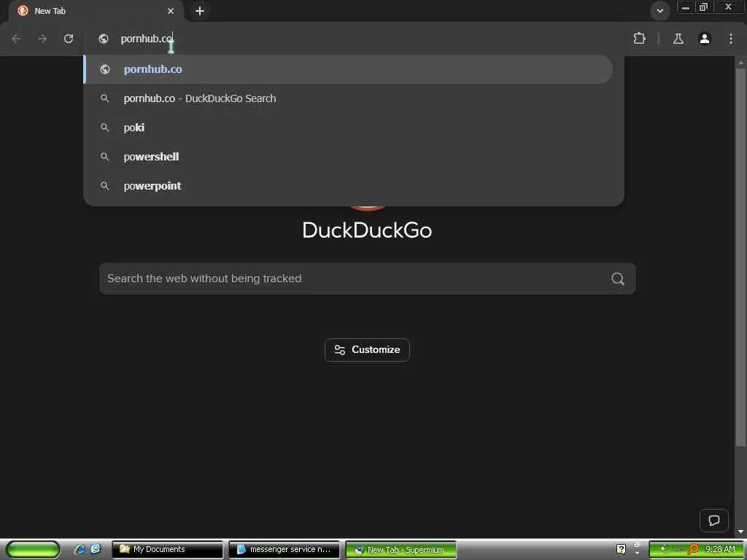Open the feedback chat bubble icon
This screenshot has height=560, width=747.
click(x=713, y=521)
